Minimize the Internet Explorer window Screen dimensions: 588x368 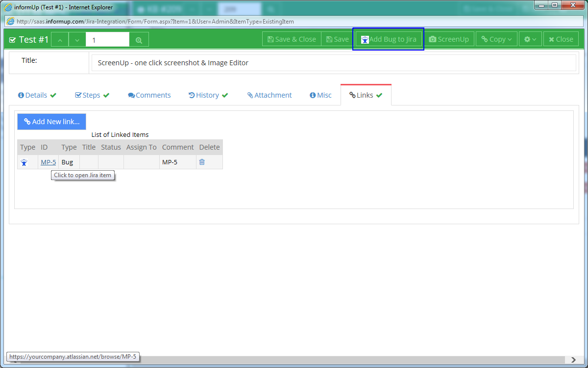tap(541, 5)
